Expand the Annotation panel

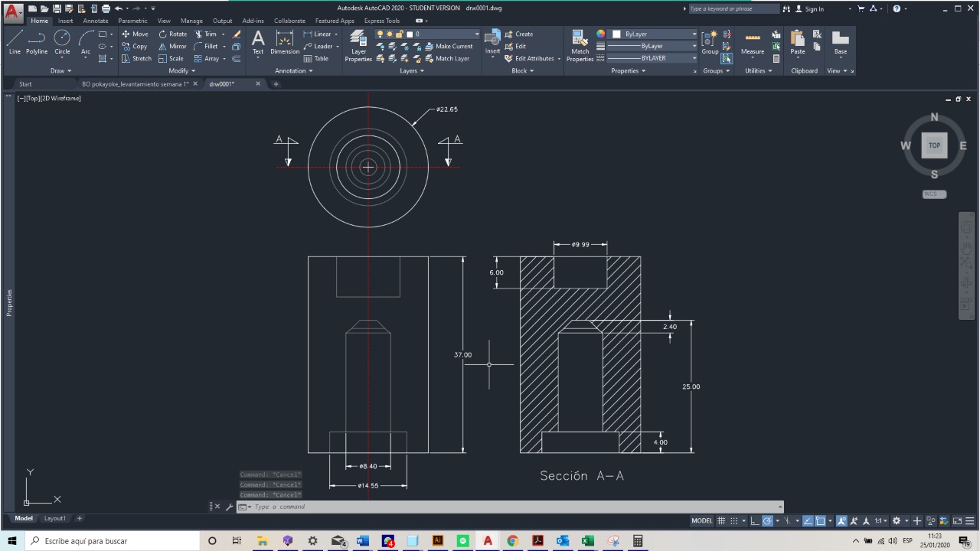[294, 70]
